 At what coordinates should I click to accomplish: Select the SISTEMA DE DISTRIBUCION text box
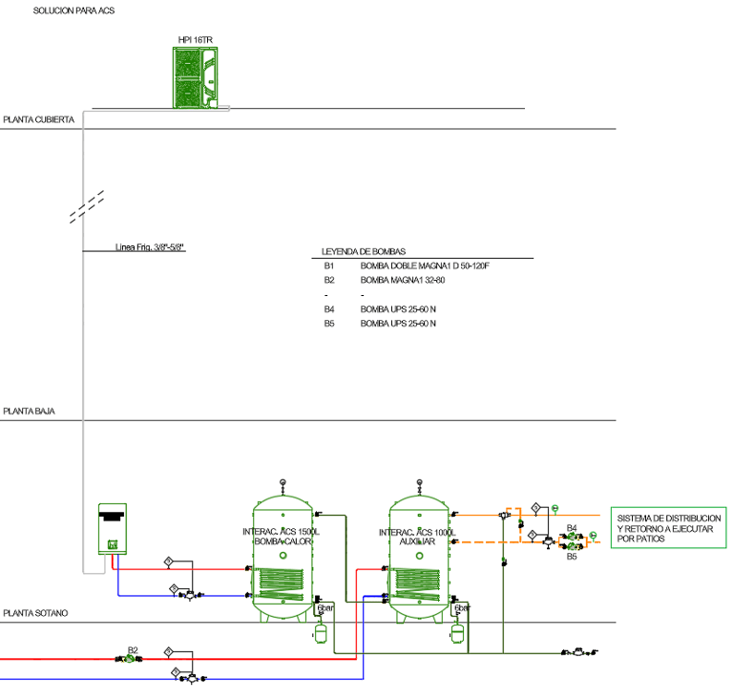click(668, 528)
